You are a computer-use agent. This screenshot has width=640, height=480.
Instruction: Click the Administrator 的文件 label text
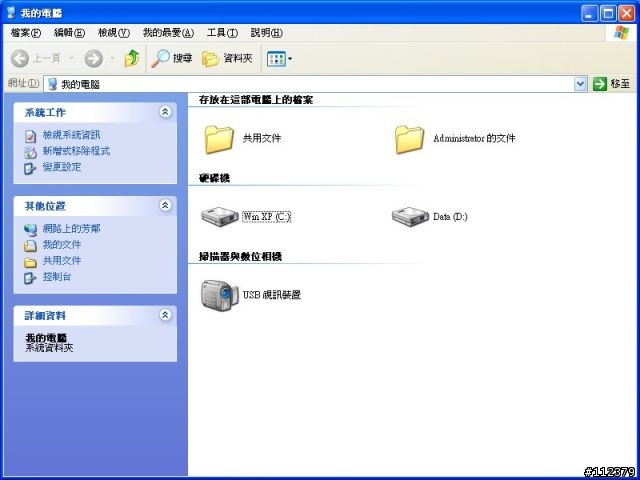(474, 138)
